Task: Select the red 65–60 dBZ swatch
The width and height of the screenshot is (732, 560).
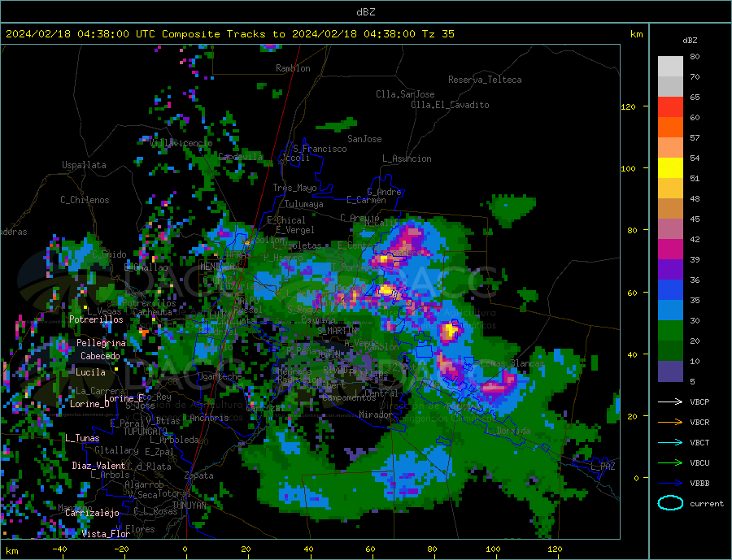Action: coord(670,106)
